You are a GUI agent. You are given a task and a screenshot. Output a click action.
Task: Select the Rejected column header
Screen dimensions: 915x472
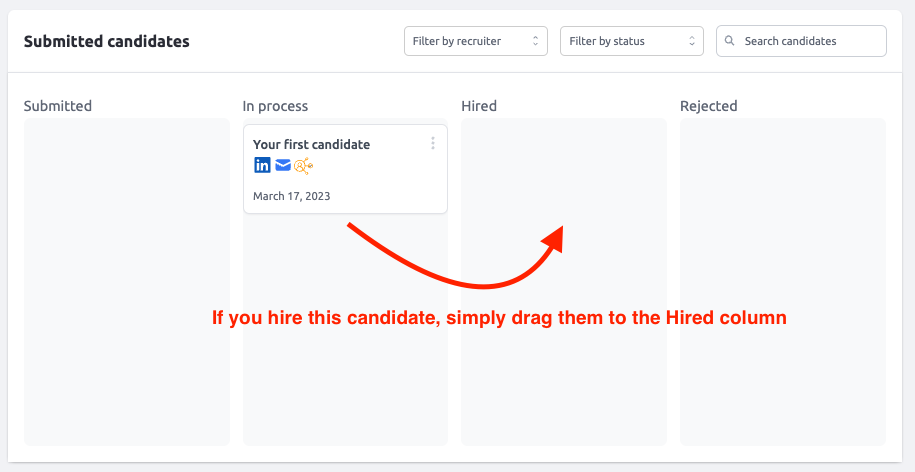(x=708, y=106)
